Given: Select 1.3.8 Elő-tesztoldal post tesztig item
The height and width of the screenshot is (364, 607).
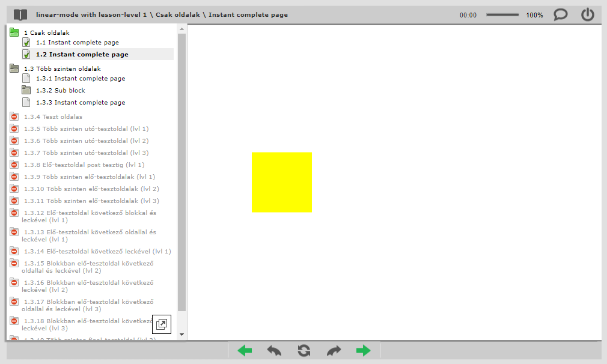Looking at the screenshot, I should tap(84, 165).
